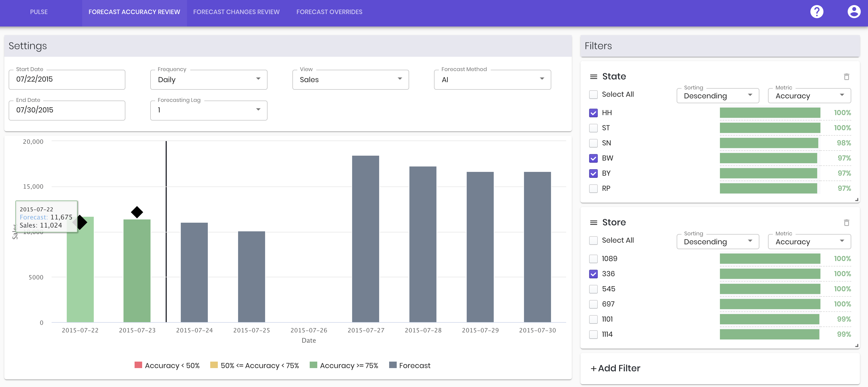The width and height of the screenshot is (868, 387).
Task: Toggle Forecast series in chart legend
Action: pos(409,365)
